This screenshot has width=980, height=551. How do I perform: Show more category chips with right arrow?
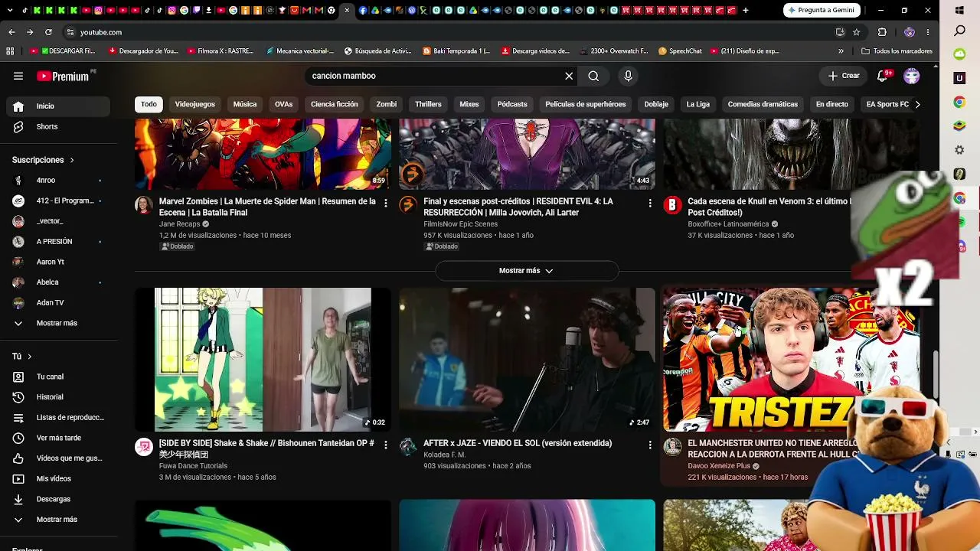pos(917,104)
